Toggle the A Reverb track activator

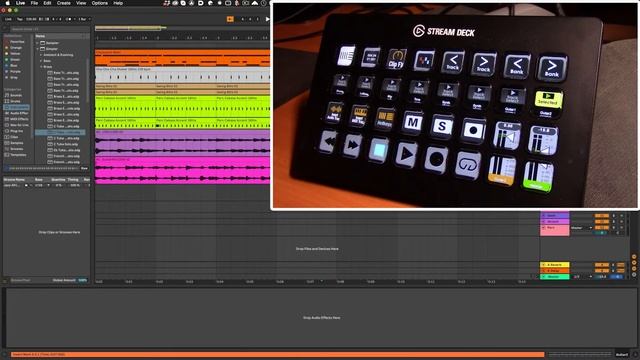[601, 265]
